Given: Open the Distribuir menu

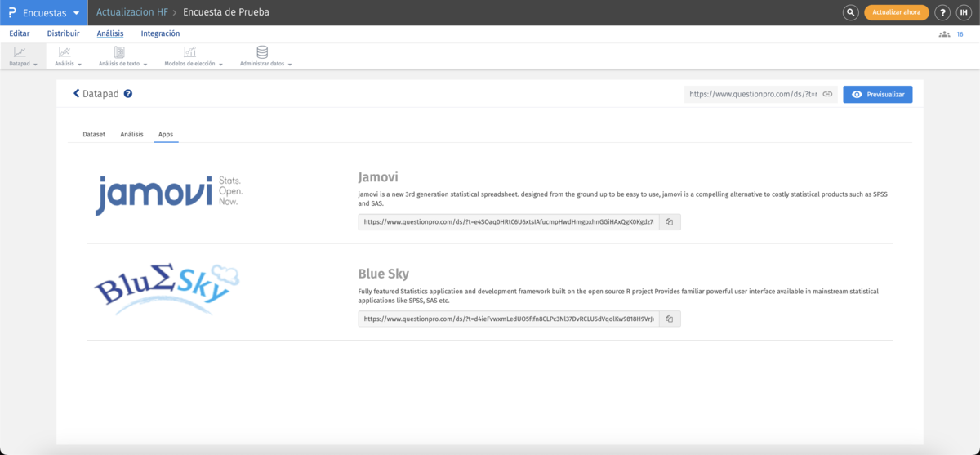Looking at the screenshot, I should 63,33.
